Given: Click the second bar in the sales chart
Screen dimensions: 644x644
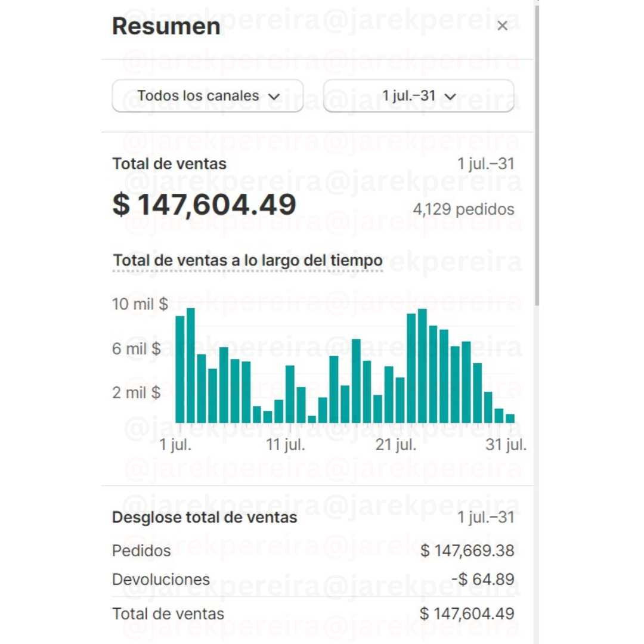Looking at the screenshot, I should pos(191,365).
